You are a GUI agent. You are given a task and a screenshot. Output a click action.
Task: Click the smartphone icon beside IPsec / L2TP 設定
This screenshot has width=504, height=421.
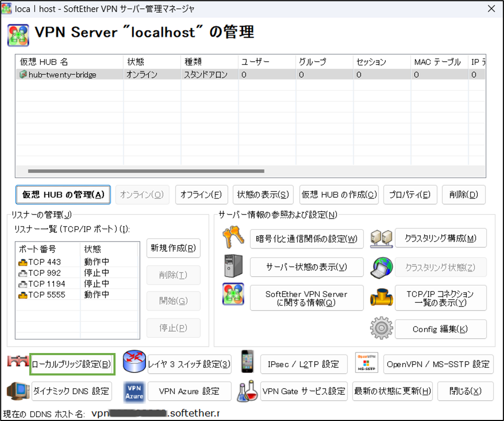(247, 361)
